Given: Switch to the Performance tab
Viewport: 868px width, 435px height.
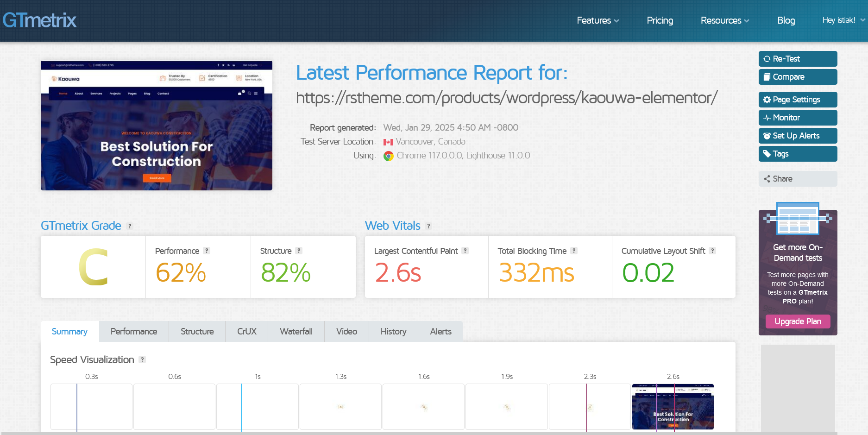Looking at the screenshot, I should (134, 331).
